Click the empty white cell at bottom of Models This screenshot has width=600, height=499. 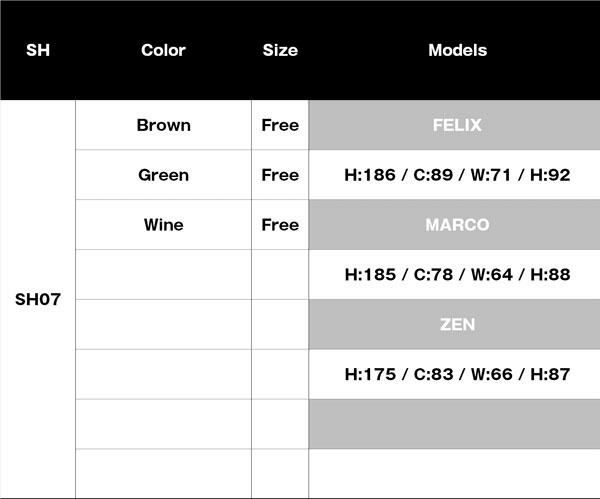coord(455,473)
